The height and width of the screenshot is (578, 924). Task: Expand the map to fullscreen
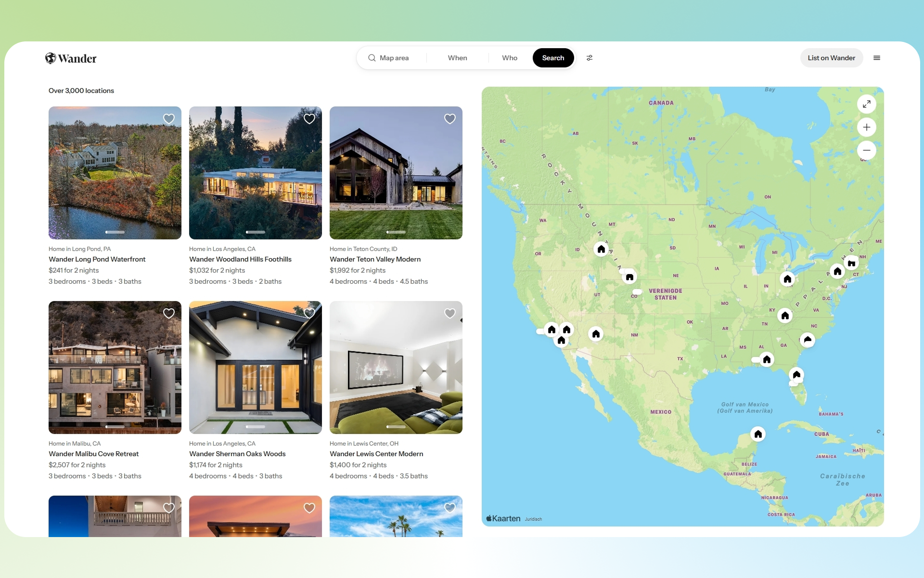[867, 104]
